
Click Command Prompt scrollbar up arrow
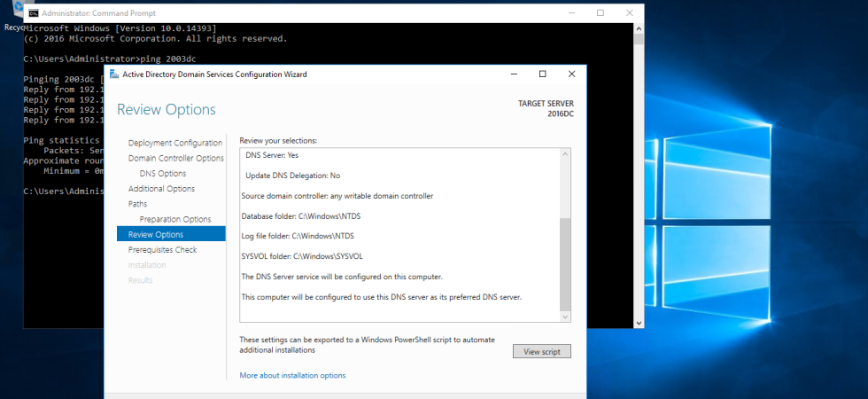[639, 28]
